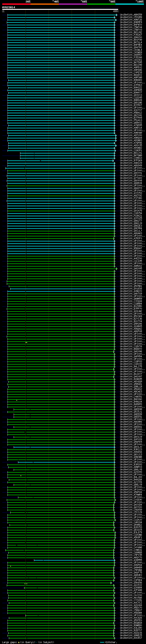Click the UniRef100_B3RI23 label
Image resolution: width=146 pixels, height=644 pixels.
131,450
